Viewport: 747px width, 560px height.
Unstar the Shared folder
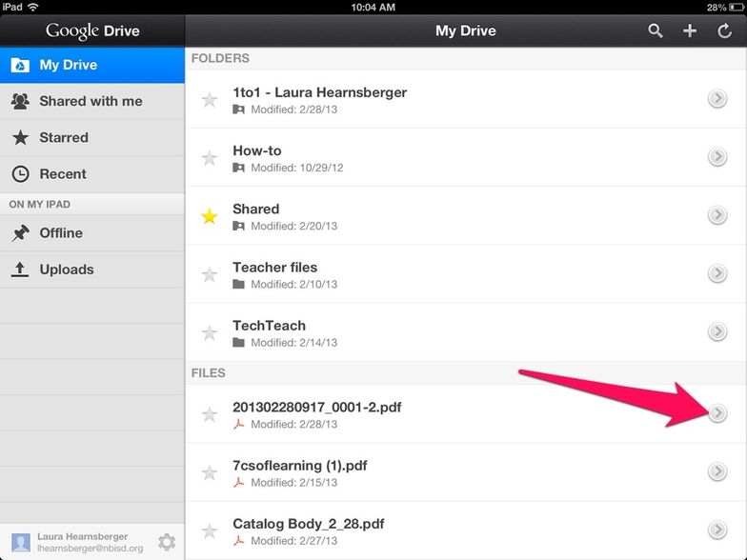(x=210, y=217)
